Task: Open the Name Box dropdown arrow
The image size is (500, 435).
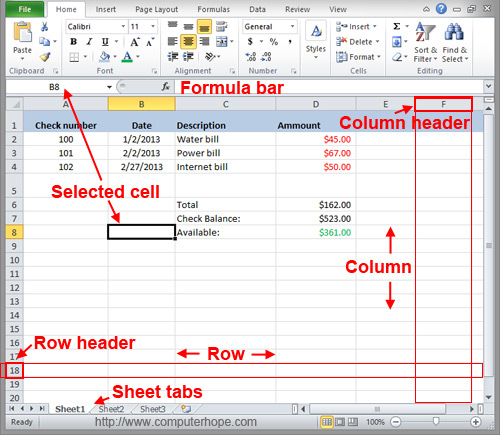Action: pos(109,87)
